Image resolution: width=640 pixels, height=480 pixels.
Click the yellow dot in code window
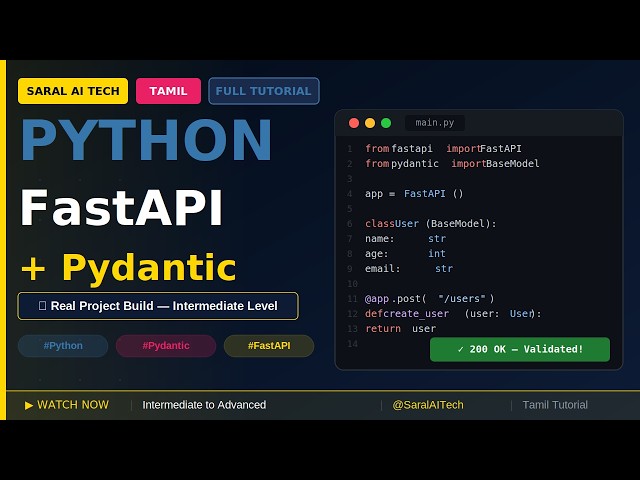370,123
